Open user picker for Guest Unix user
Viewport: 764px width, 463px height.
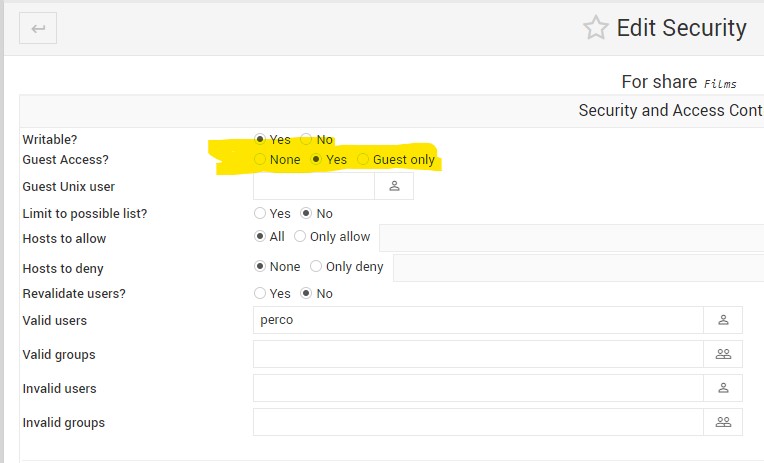394,186
